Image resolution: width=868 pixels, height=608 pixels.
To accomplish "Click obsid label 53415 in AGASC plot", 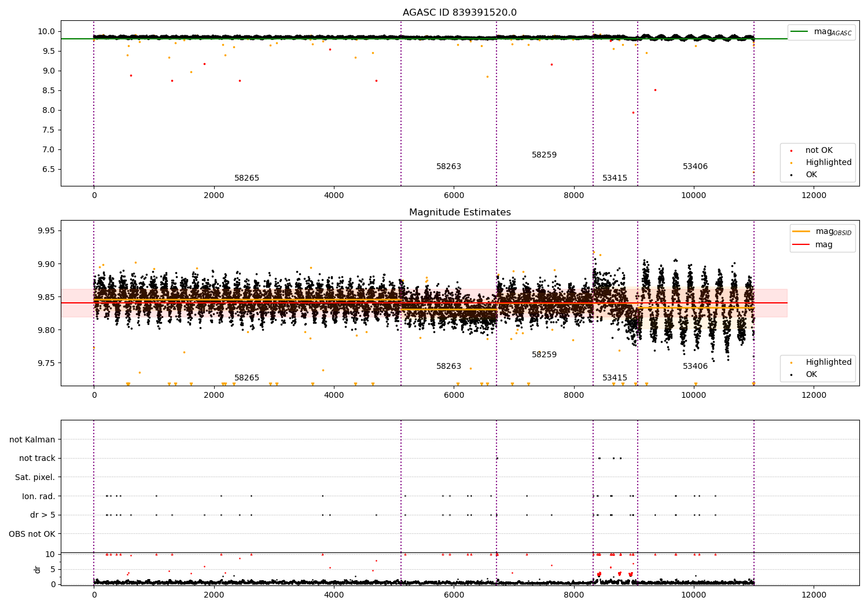I will point(615,178).
